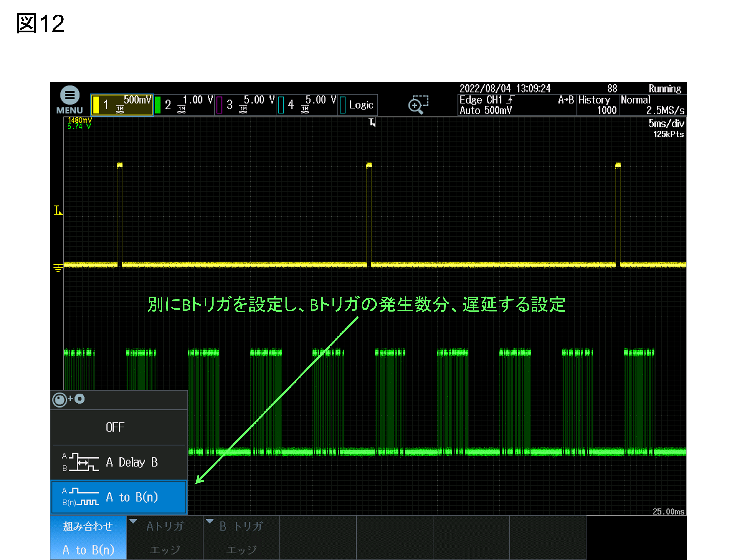The image size is (730, 560).
Task: Open Aトリガ エッジ soft key
Action: [165, 538]
